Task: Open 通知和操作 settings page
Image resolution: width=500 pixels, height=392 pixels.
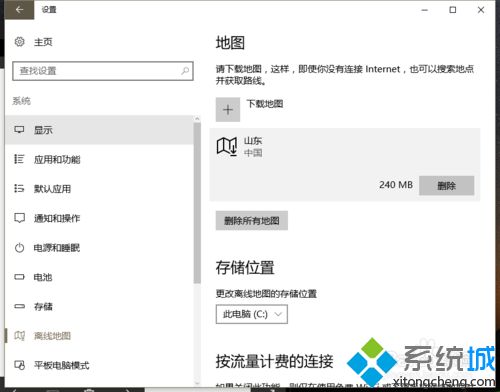Action: pos(99,218)
